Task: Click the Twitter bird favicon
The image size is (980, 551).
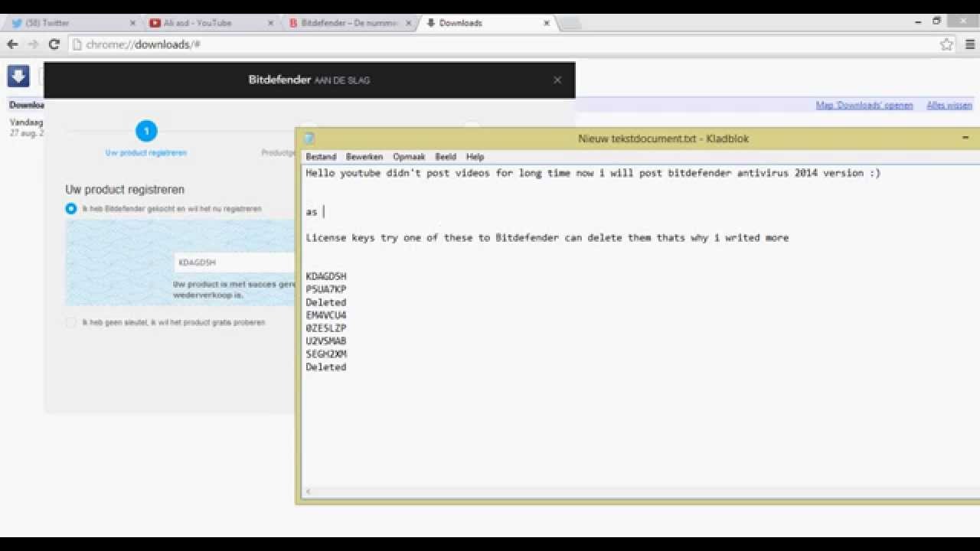Action: coord(16,23)
